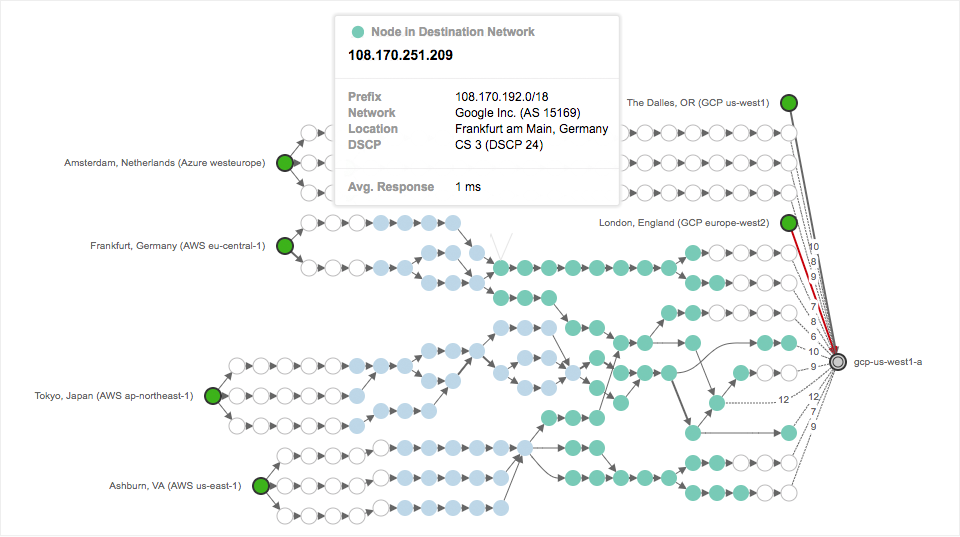
Task: Click the Amsterdam, Netherlands green agent node
Action: point(284,162)
